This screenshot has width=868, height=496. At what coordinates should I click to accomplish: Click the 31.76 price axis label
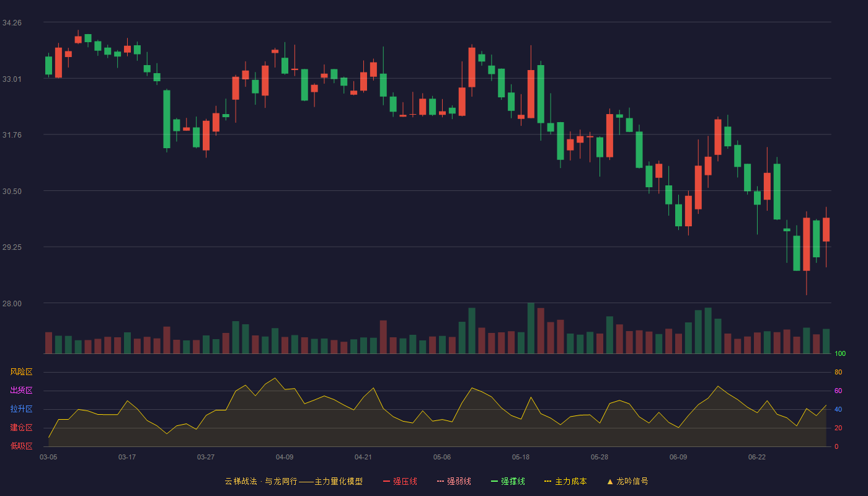tap(12, 135)
